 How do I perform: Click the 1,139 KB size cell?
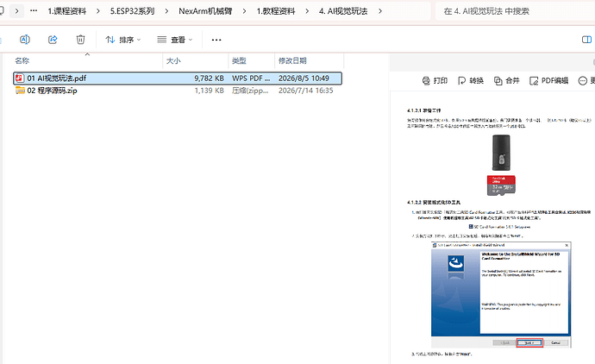[x=209, y=91]
